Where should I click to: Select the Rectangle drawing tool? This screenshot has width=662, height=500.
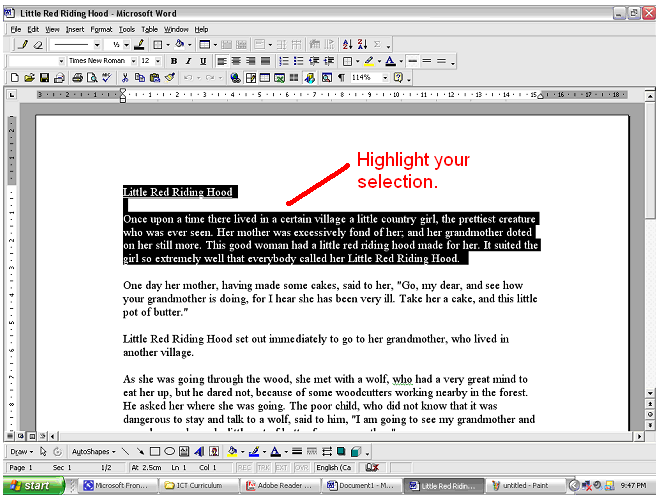coord(155,451)
